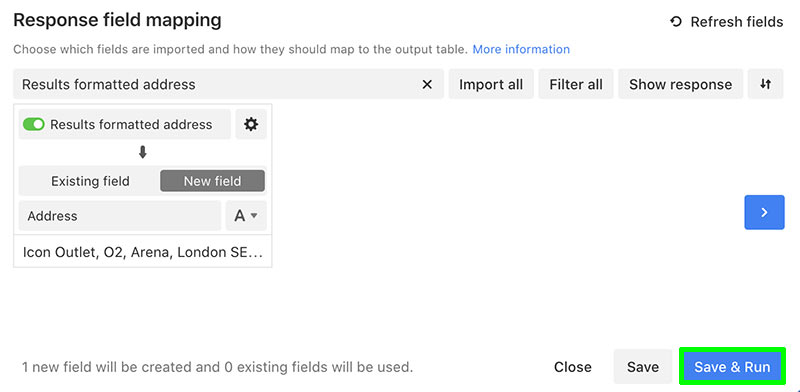800x392 pixels.
Task: Clear the search box with X icon
Action: (427, 84)
